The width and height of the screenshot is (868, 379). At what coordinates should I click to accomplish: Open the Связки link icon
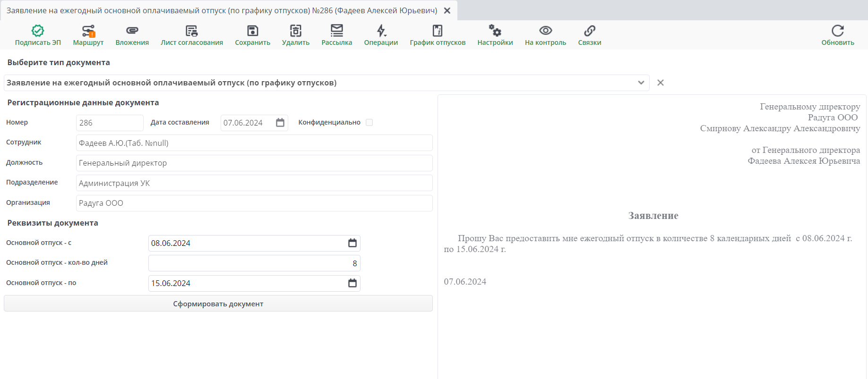(x=590, y=31)
